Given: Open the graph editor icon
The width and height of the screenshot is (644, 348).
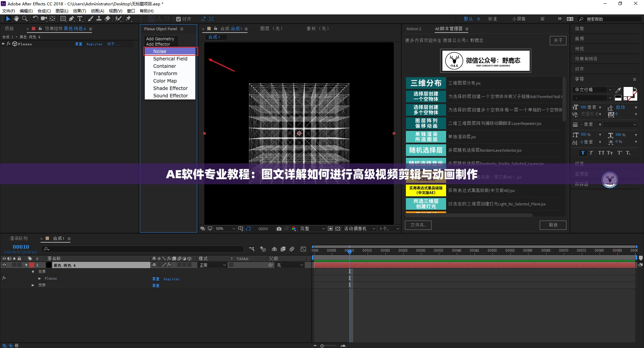Looking at the screenshot, I should point(303,249).
